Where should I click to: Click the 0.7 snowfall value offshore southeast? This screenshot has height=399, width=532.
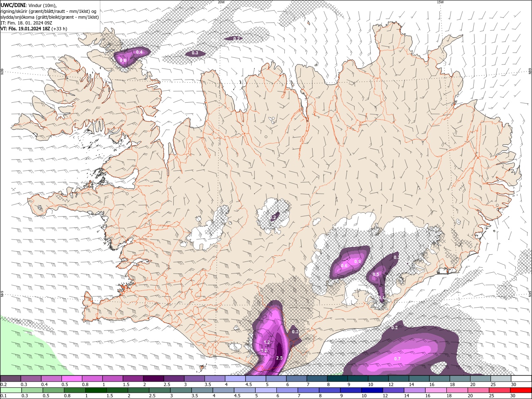[397, 359]
